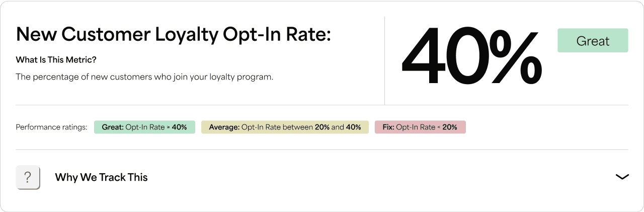The image size is (644, 212).
Task: Expand the Why We Track This section
Action: tap(622, 177)
